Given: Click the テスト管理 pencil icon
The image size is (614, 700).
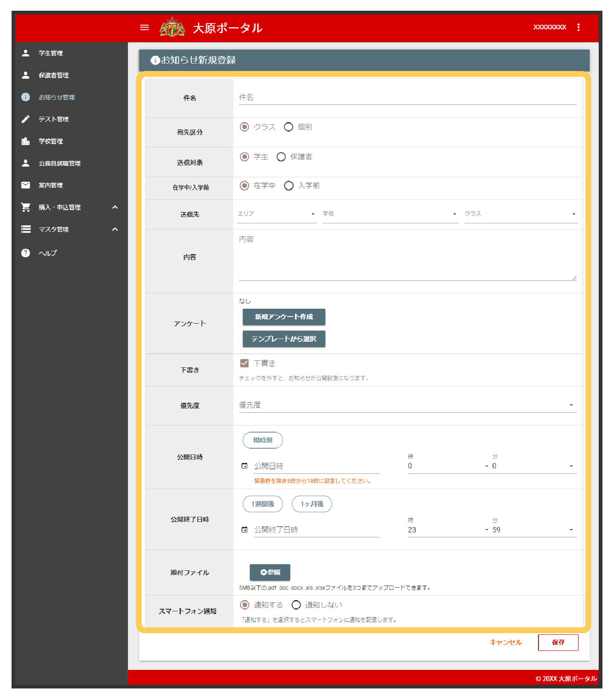Looking at the screenshot, I should coord(26,119).
